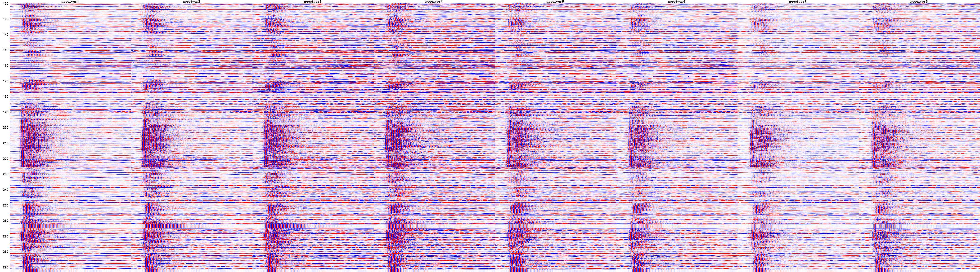Click the y-axis tick label 220
This screenshot has width=980, height=272.
pos(5,159)
